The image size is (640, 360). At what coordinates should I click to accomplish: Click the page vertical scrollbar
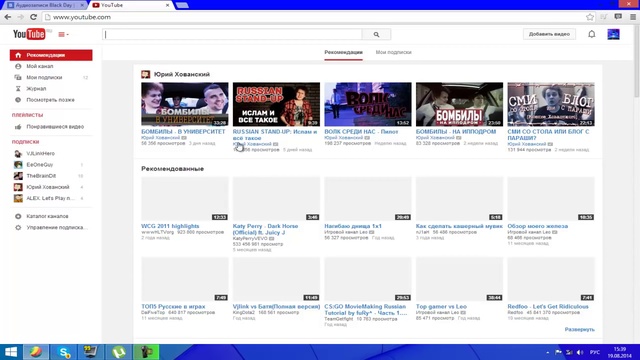pos(637,61)
